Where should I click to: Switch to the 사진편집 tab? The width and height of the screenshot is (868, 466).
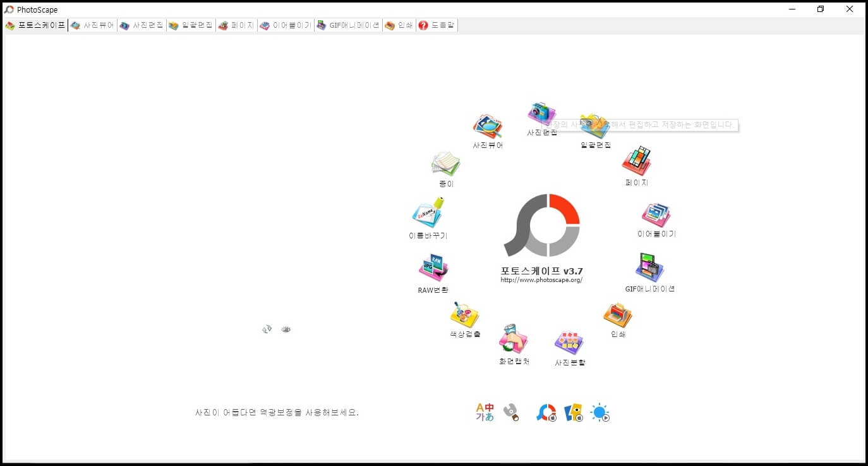click(x=142, y=25)
